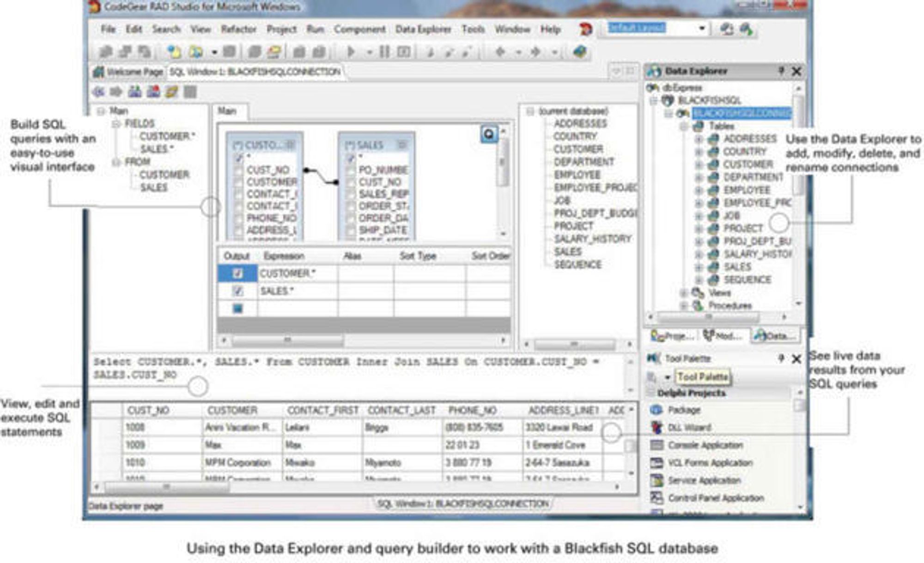
Task: Click the Run play toolbar icon
Action: click(x=351, y=52)
